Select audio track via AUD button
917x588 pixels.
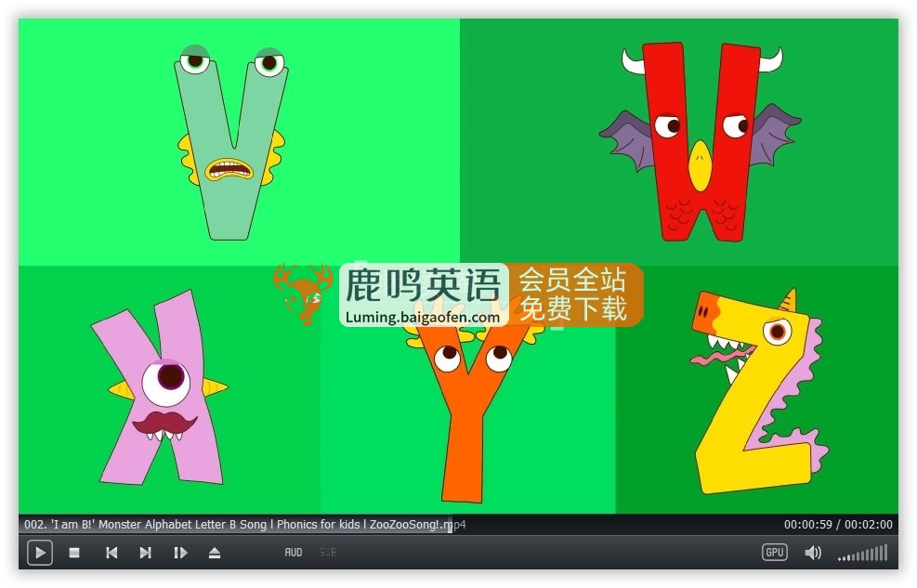tap(294, 553)
